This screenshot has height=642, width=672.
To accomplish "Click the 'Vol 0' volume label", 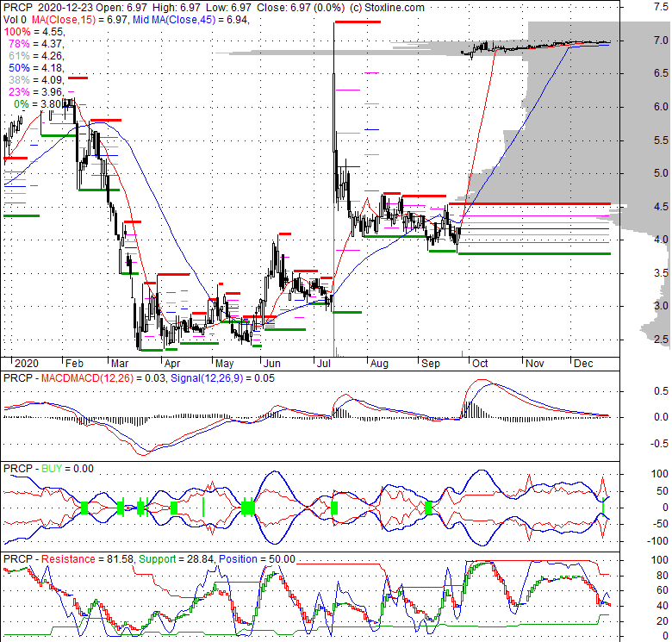I will [15, 19].
